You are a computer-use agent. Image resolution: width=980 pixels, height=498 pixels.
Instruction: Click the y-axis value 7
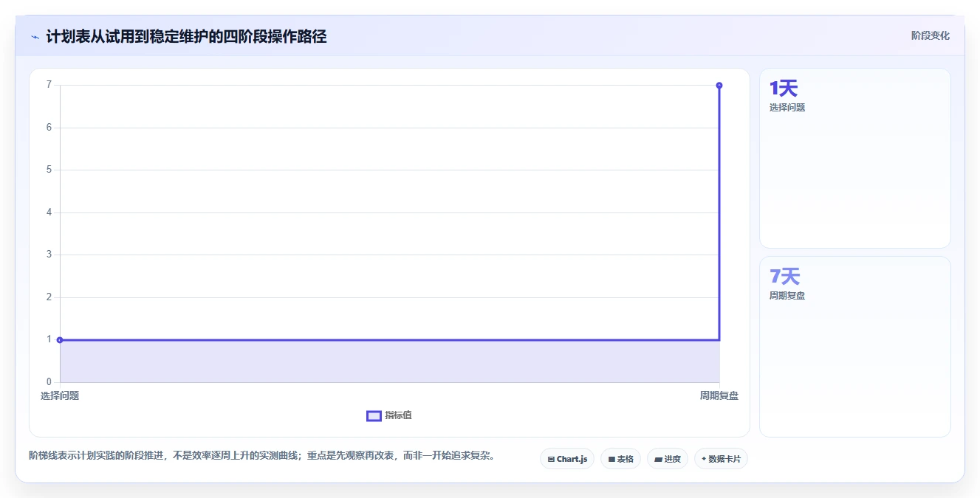[49, 85]
